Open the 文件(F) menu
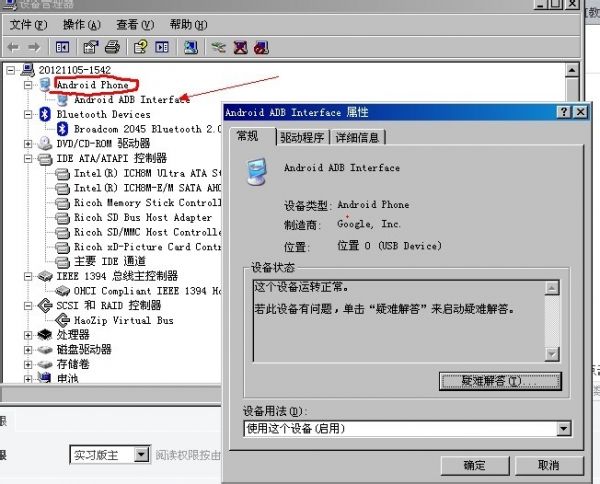This screenshot has height=484, width=600. (28, 25)
